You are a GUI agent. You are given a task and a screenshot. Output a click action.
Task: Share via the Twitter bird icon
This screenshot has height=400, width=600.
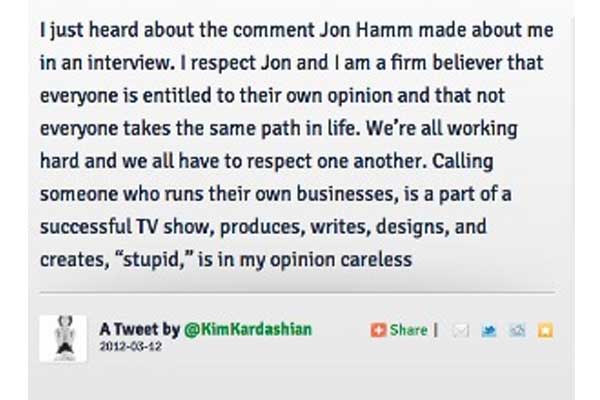pyautogui.click(x=489, y=330)
